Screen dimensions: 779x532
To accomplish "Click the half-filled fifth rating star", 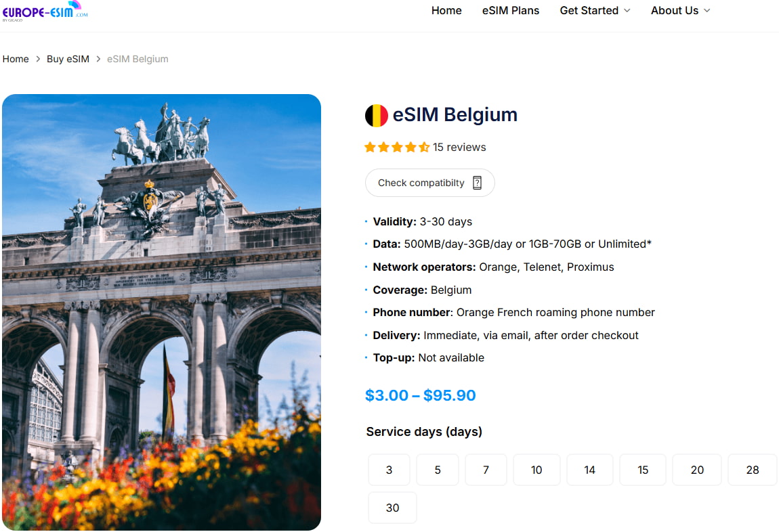I will point(423,146).
